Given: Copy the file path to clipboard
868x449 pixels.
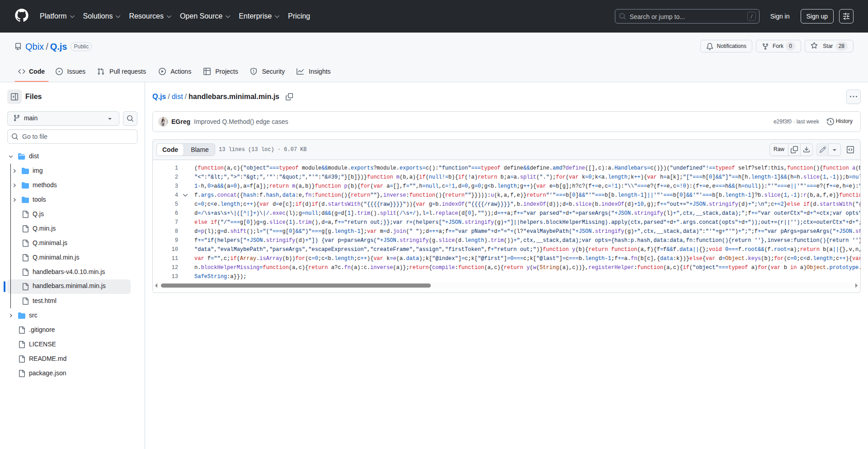Looking at the screenshot, I should (x=289, y=97).
